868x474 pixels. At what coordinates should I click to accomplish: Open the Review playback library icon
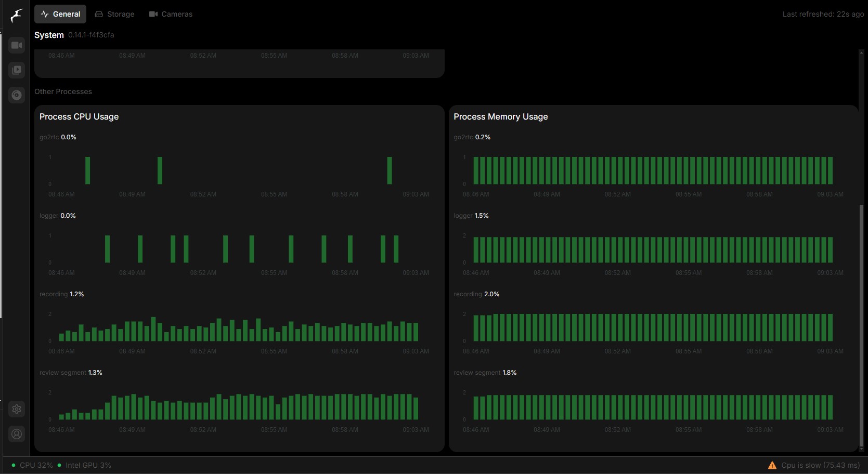click(17, 70)
